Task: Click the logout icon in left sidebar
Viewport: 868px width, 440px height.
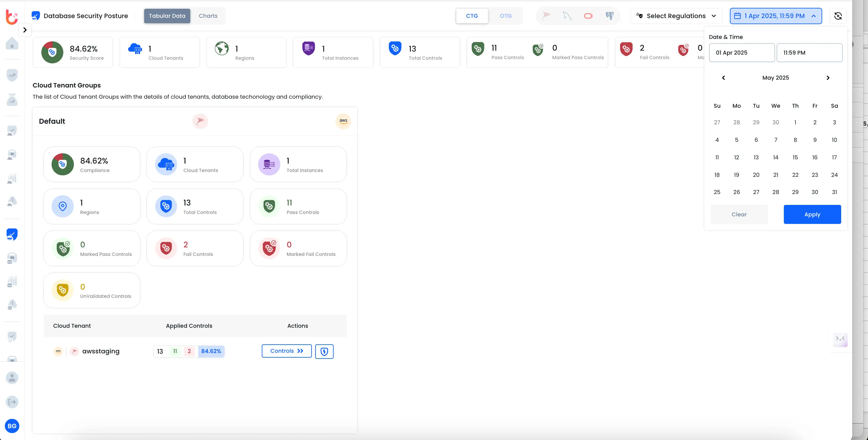Action: (12, 402)
